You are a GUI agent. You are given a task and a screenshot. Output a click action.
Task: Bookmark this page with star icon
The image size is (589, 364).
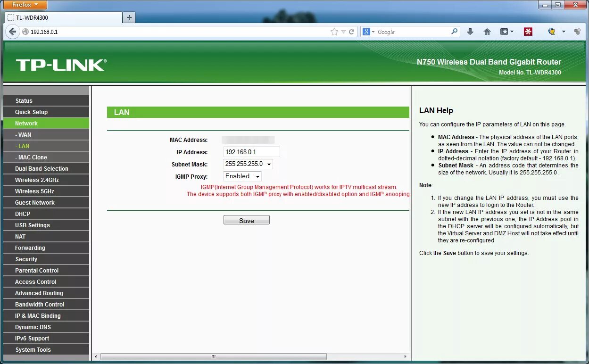click(334, 32)
